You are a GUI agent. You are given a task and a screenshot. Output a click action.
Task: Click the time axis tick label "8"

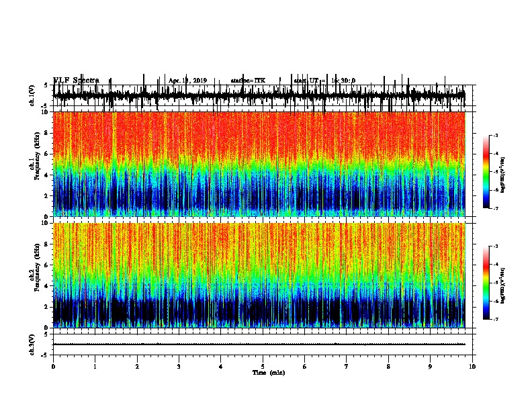tap(388, 367)
